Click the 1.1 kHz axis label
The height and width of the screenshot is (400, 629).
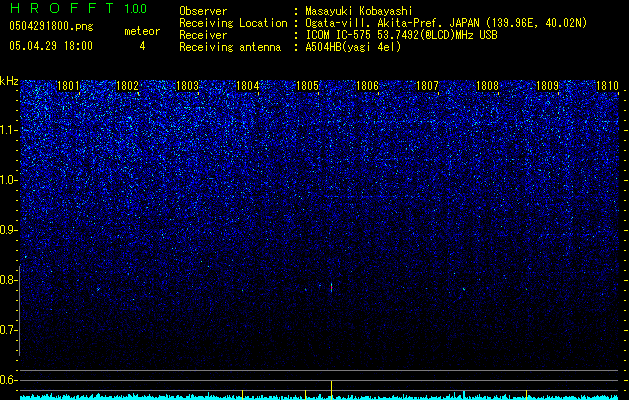coord(8,130)
